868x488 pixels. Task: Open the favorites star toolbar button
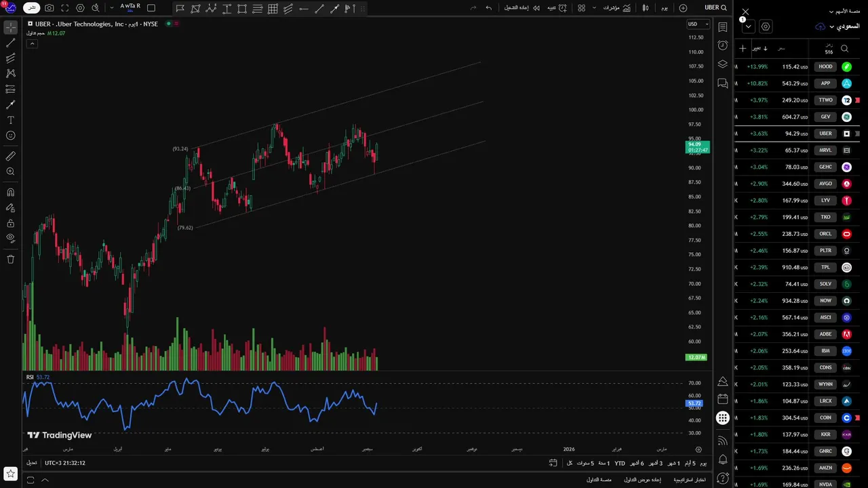[10, 473]
